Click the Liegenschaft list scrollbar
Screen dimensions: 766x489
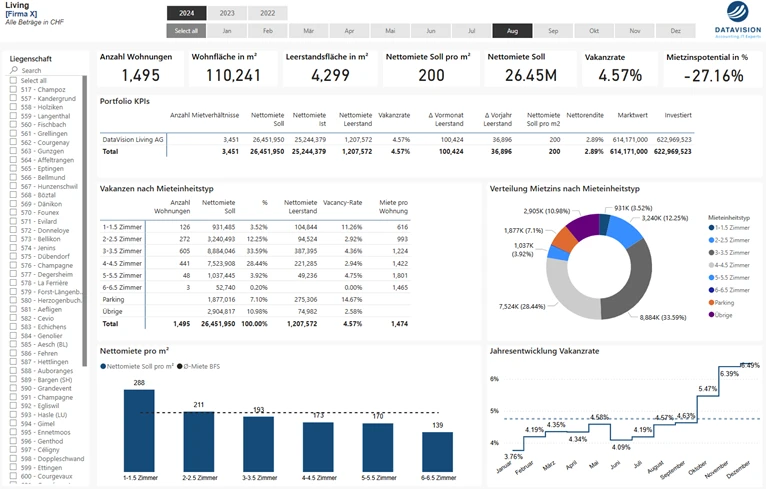pos(85,221)
